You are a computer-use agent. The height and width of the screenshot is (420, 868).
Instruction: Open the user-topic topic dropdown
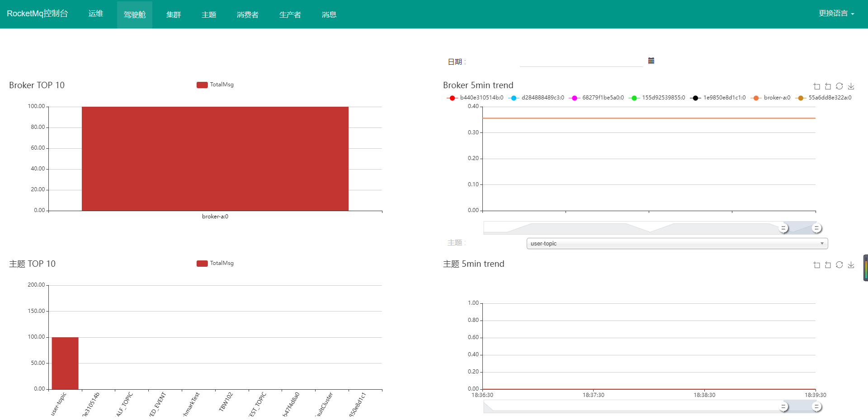click(x=676, y=243)
